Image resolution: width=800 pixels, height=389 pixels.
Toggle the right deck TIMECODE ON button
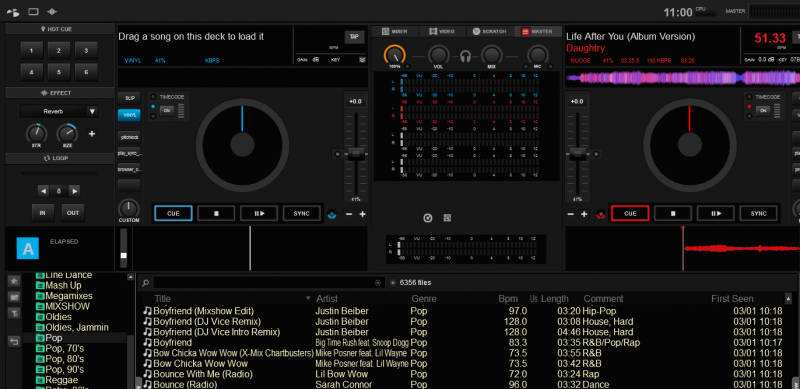[762, 111]
